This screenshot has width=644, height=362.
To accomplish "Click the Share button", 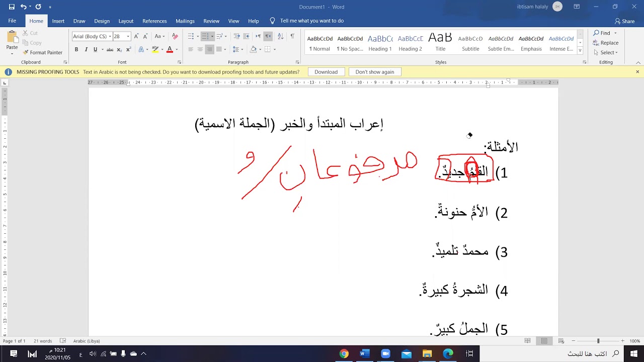I will pyautogui.click(x=625, y=21).
